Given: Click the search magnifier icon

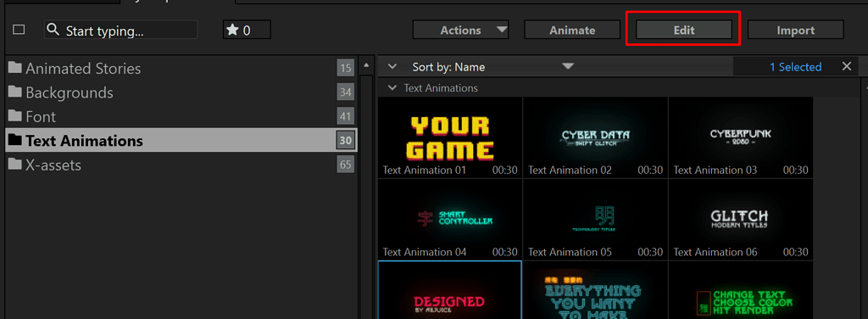Looking at the screenshot, I should coord(53,30).
